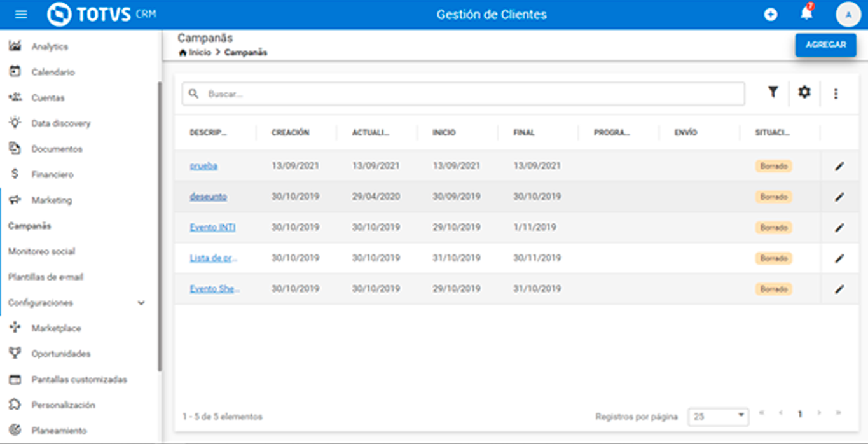This screenshot has height=444, width=868.
Task: Open the records per page dropdown
Action: [719, 417]
